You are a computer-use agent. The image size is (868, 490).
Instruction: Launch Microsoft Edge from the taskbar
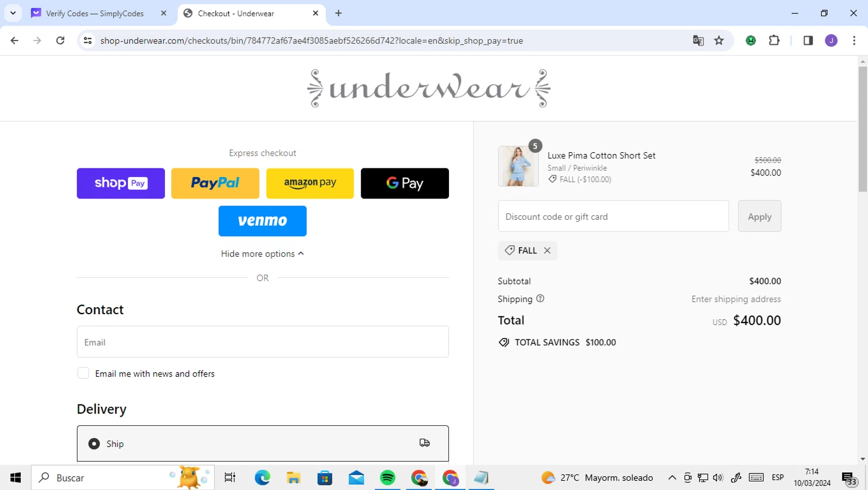click(x=263, y=477)
